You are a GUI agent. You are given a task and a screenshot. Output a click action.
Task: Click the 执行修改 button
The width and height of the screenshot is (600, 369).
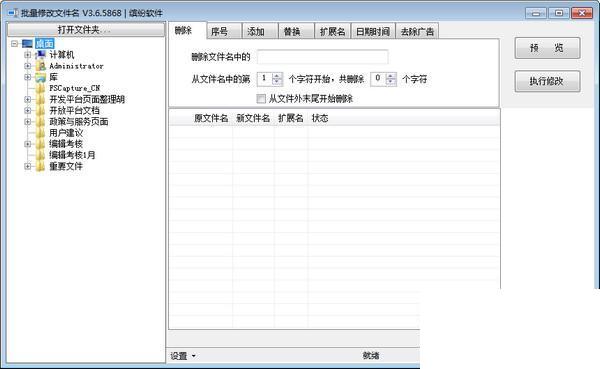click(x=547, y=81)
